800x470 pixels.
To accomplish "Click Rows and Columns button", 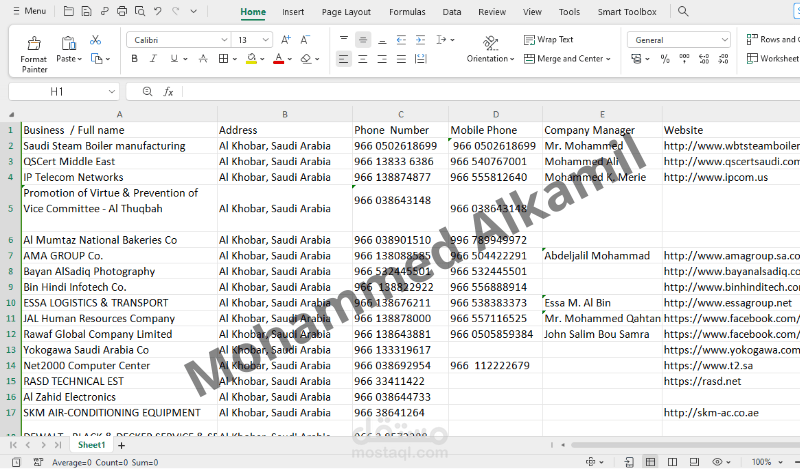I will [x=772, y=39].
